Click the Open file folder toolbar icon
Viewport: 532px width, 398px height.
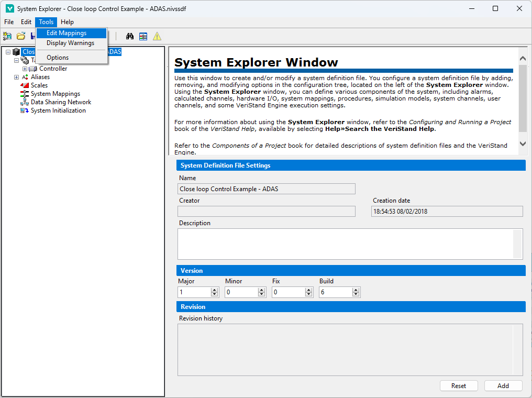21,36
